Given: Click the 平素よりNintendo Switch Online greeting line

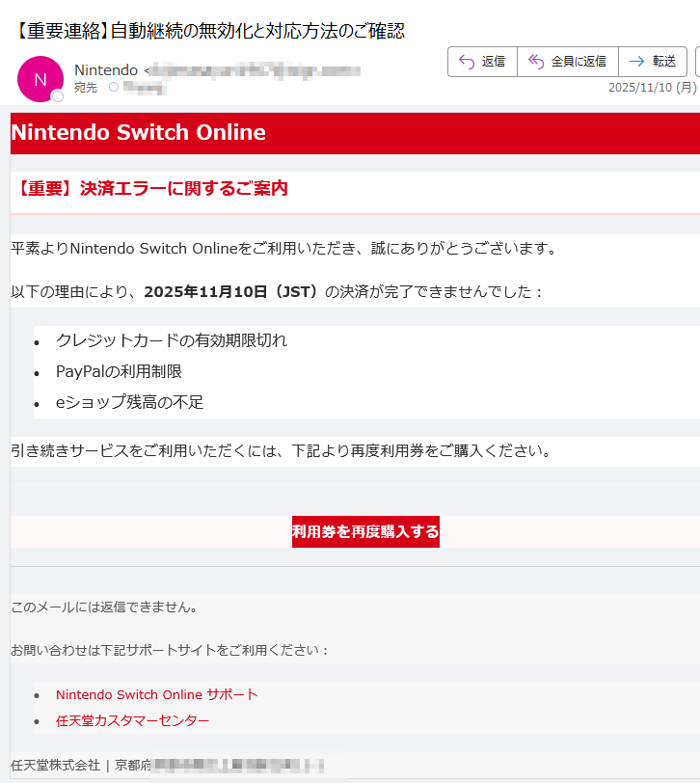Looking at the screenshot, I should click(x=284, y=248).
